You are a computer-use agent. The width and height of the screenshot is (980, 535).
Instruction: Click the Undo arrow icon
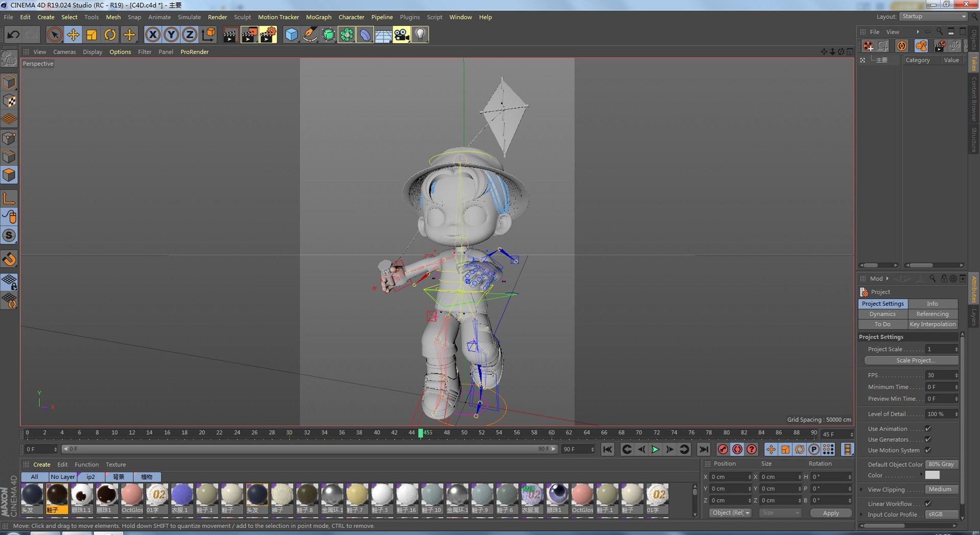(13, 35)
